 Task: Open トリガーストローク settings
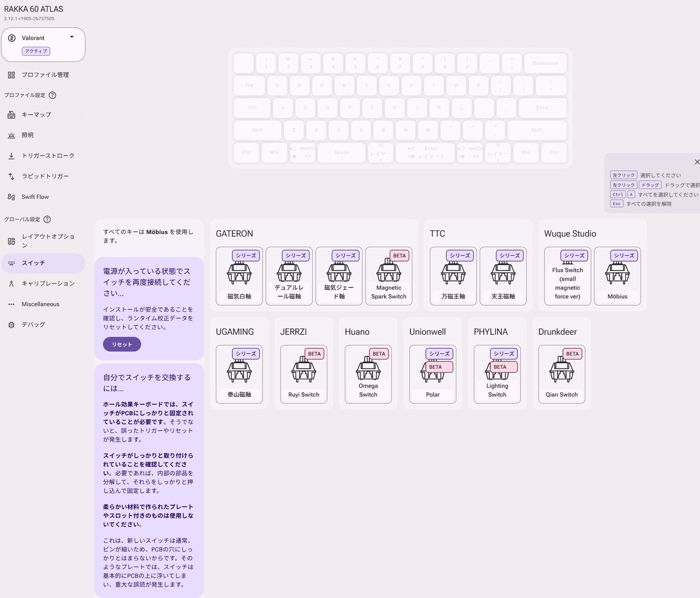click(43, 156)
